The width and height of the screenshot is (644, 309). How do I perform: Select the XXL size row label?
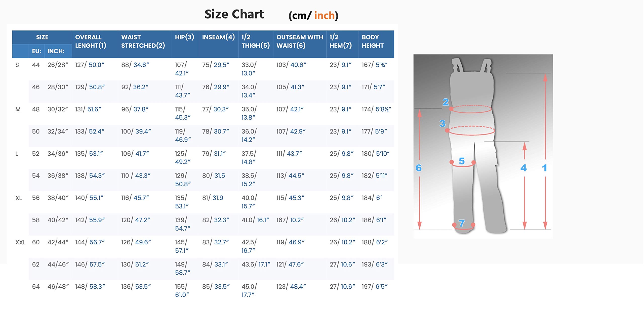point(20,242)
